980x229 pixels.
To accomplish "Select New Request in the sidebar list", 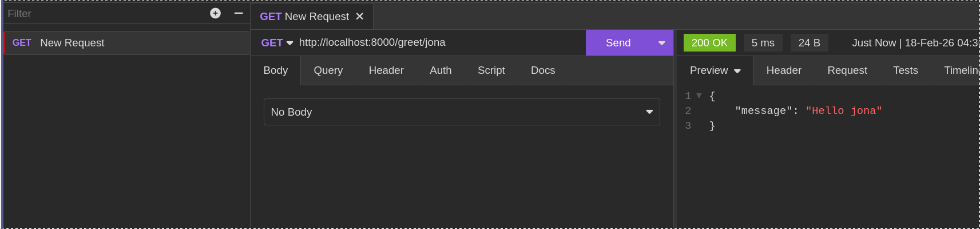I will 72,43.
